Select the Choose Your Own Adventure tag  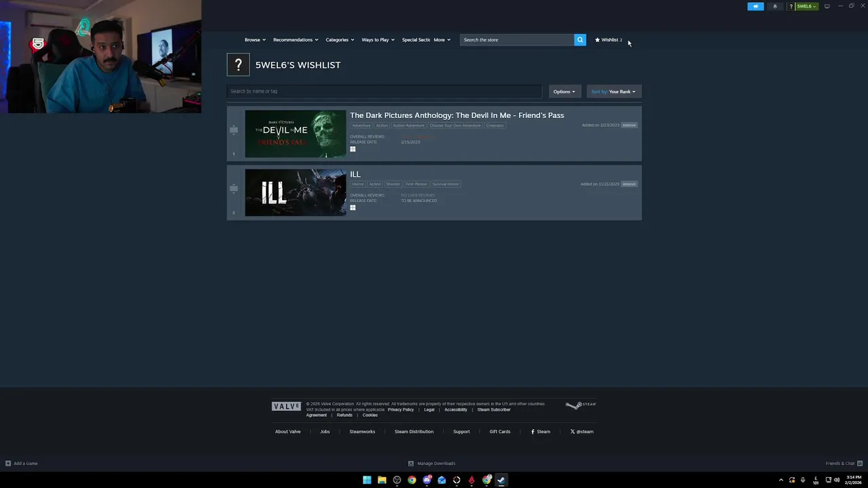coord(455,125)
